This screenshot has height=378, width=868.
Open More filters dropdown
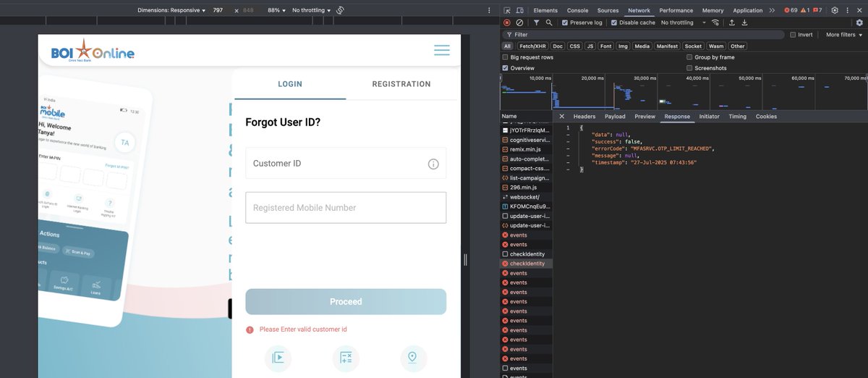pos(843,35)
